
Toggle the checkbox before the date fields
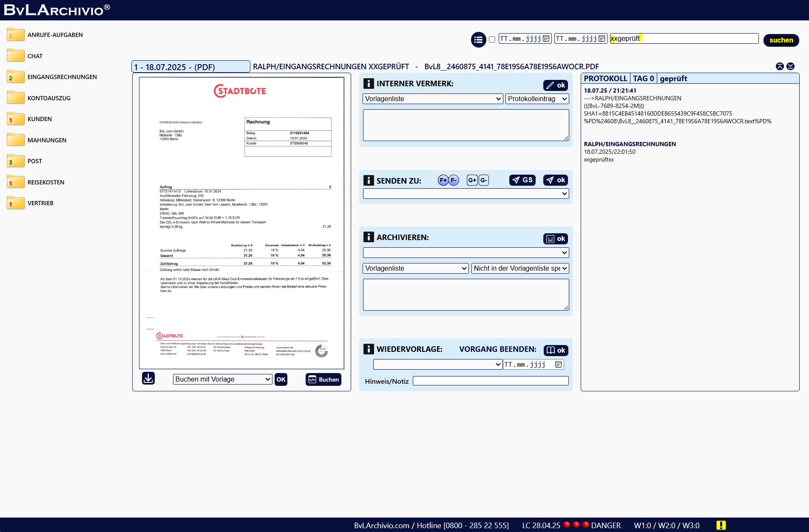(492, 40)
